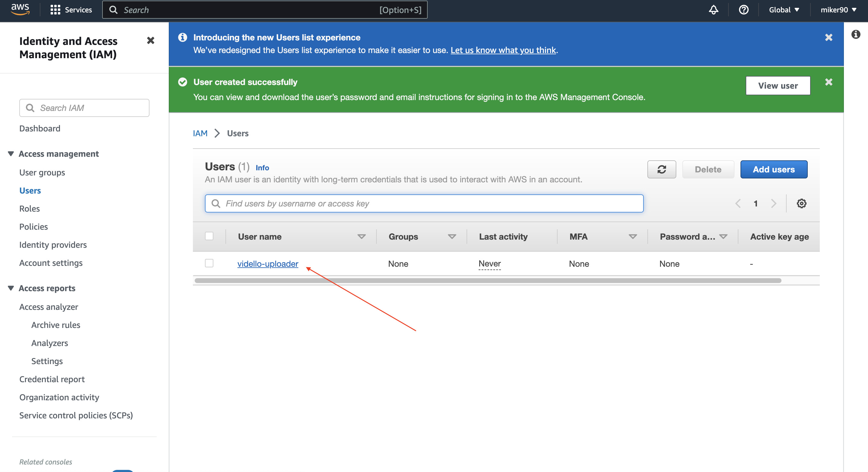The image size is (868, 472).
Task: Click the Last activity column header
Action: (503, 237)
